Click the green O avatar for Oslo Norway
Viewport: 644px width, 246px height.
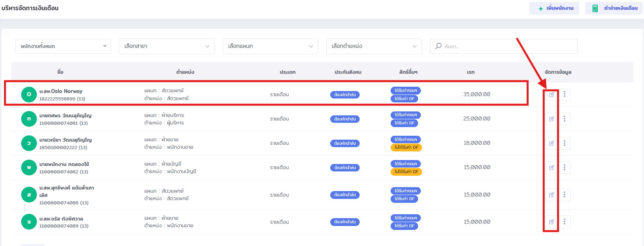pos(29,95)
